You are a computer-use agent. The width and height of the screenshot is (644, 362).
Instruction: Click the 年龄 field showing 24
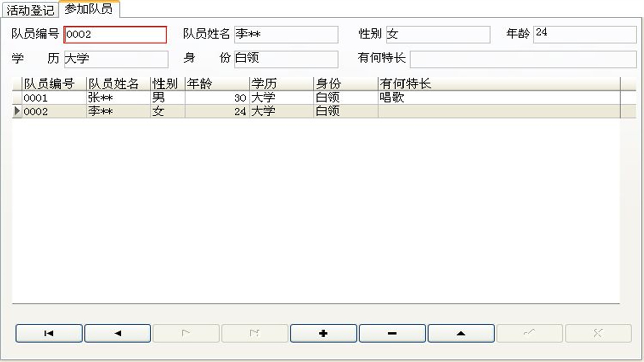[x=584, y=34]
